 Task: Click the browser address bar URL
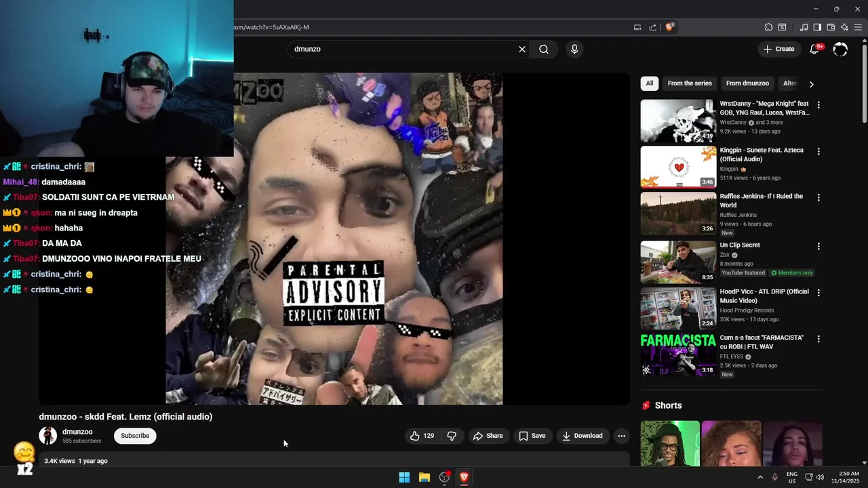(271, 27)
